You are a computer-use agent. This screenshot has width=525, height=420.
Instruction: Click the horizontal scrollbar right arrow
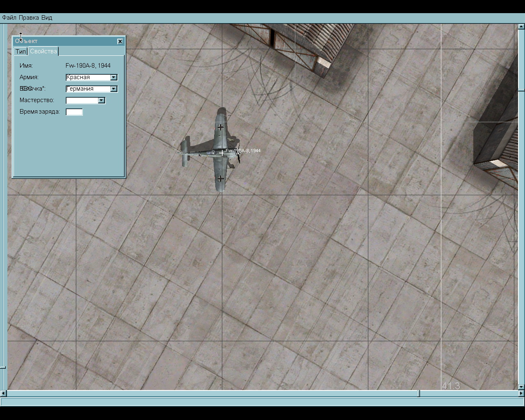521,393
